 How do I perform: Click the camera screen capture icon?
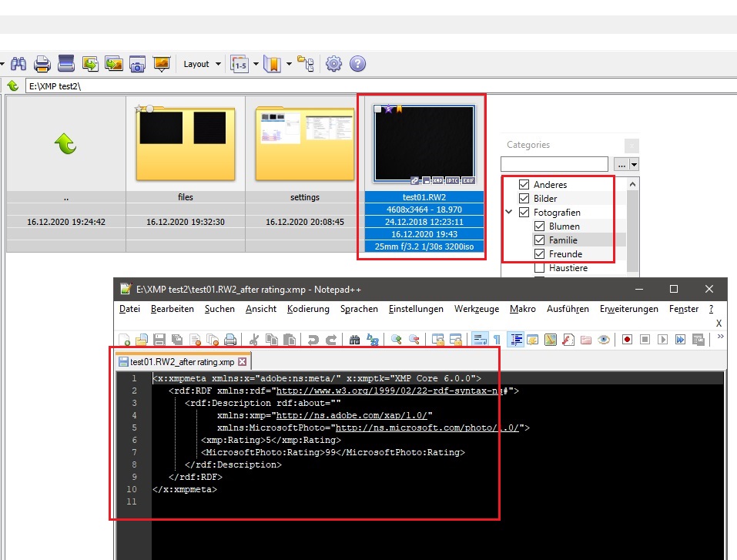pyautogui.click(x=138, y=65)
